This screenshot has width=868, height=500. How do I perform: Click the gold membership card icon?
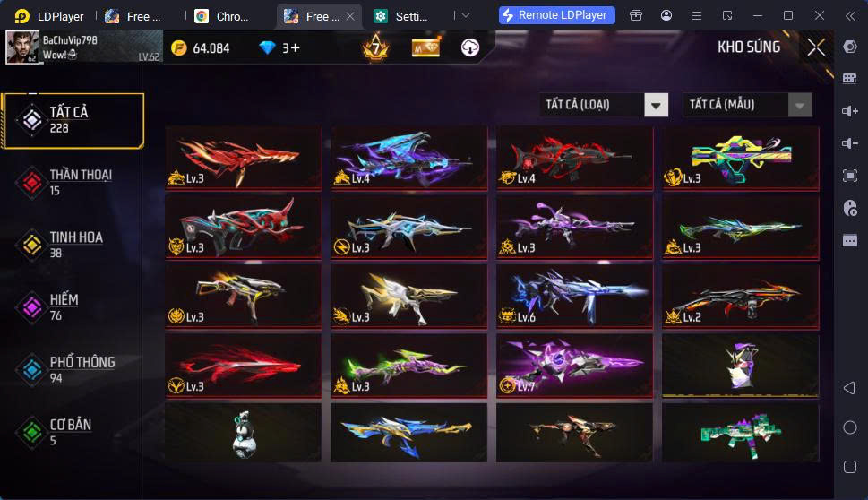tap(426, 47)
